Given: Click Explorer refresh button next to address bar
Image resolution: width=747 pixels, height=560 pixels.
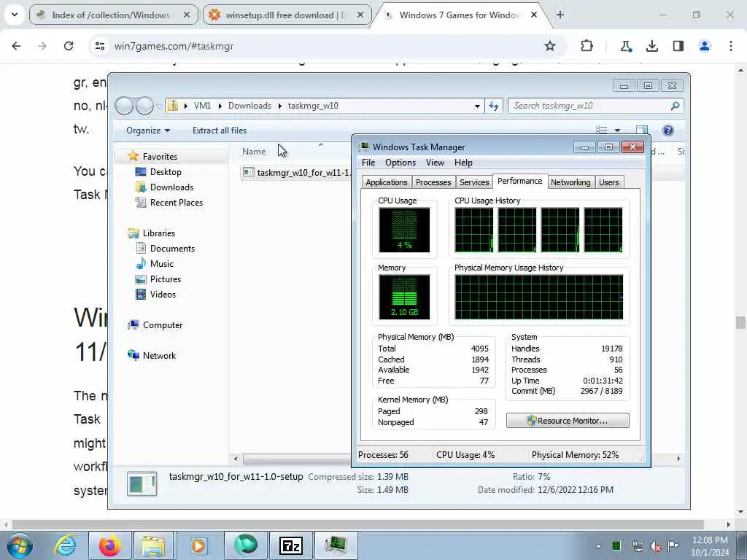Looking at the screenshot, I should point(494,106).
